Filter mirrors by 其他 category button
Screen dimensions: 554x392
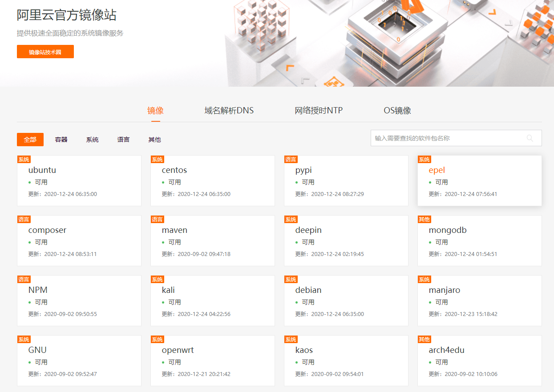point(155,140)
